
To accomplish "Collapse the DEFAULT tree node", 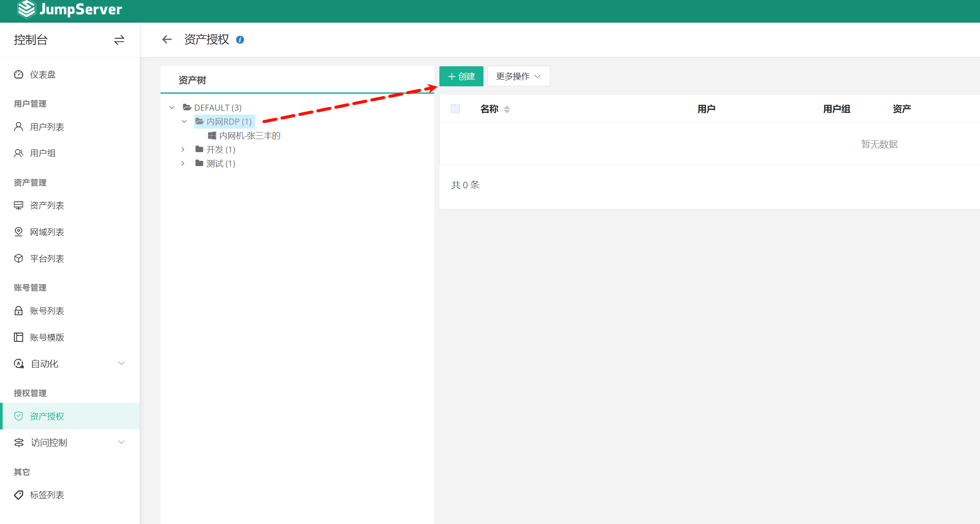I will click(172, 108).
